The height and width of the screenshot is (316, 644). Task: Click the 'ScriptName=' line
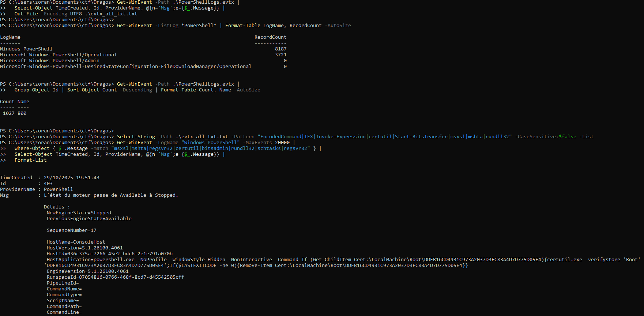(x=63, y=300)
